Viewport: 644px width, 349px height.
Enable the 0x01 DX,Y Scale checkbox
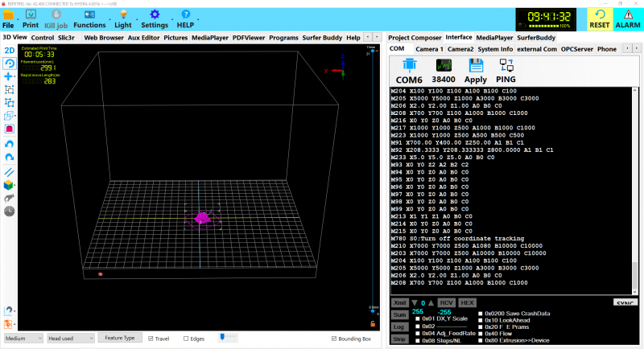[x=418, y=318]
